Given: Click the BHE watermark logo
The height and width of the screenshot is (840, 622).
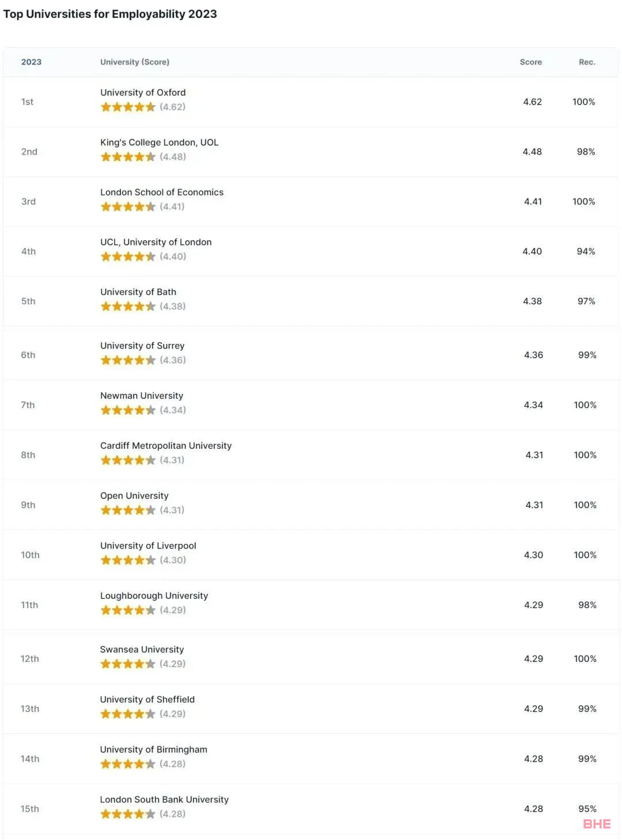Looking at the screenshot, I should click(x=597, y=824).
